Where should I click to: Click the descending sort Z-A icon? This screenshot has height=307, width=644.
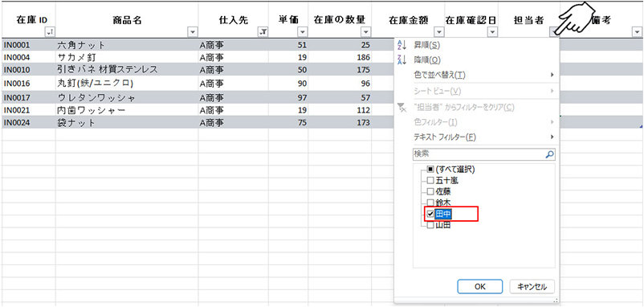[401, 60]
